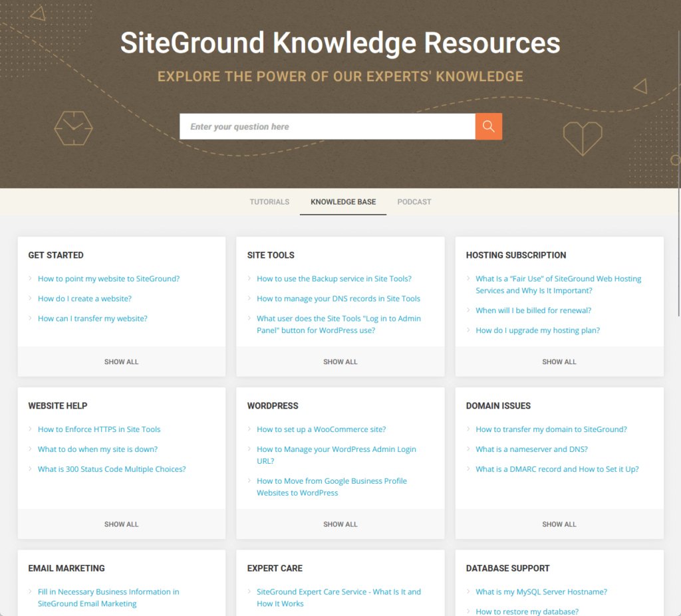Open the Podcast tab

414,202
